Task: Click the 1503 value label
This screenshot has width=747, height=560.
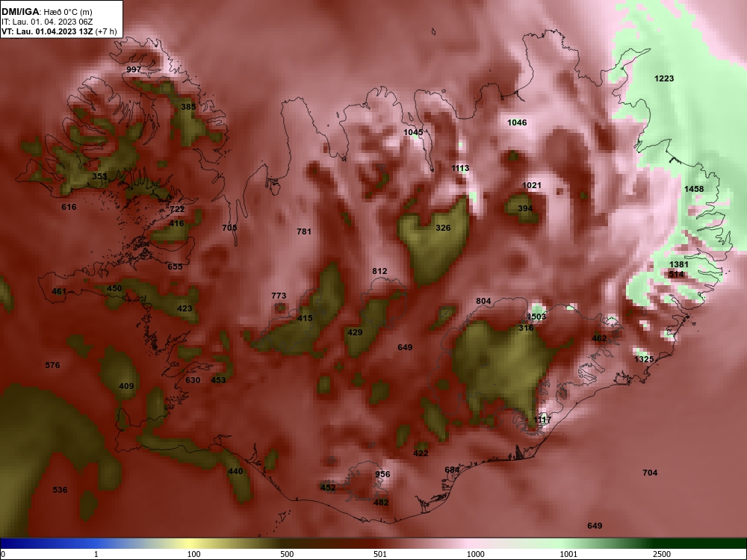Action: 536,317
